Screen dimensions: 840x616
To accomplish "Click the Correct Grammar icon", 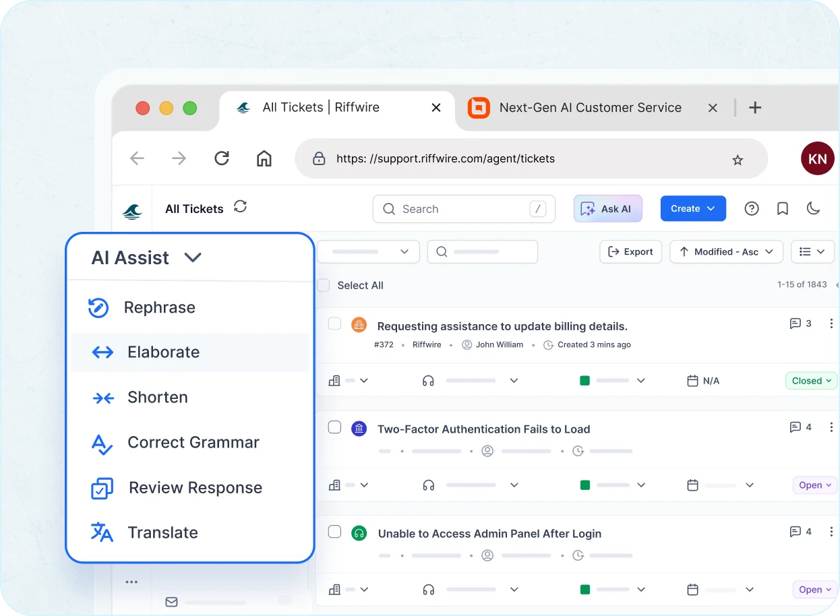I will point(102,444).
